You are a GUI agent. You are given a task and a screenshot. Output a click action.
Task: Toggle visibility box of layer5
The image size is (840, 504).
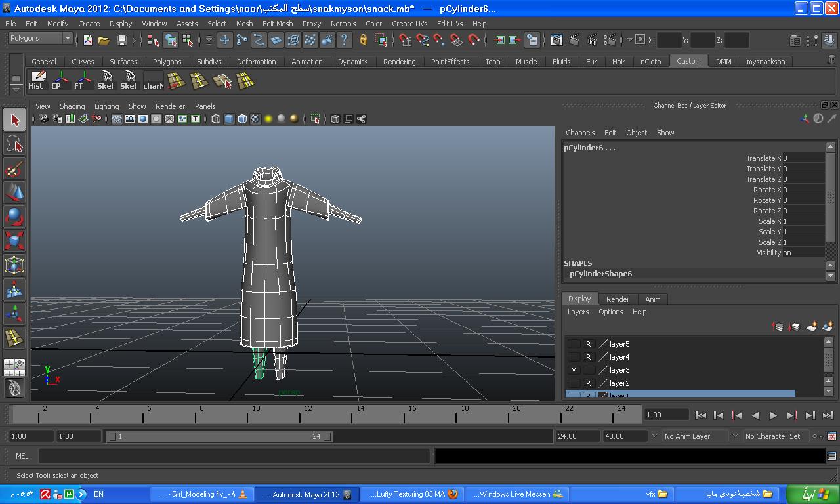click(x=574, y=344)
